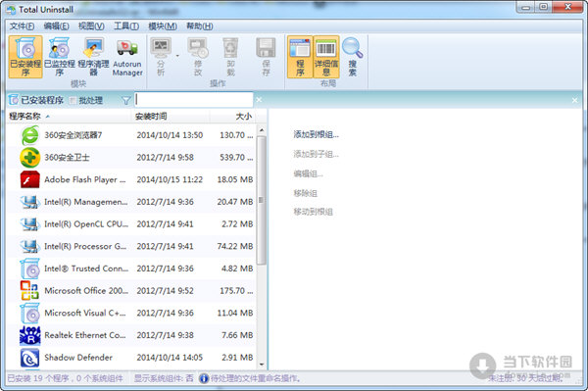Screen dimensions: 588x391
Task: Sort by the 大小 column header
Action: click(x=232, y=117)
